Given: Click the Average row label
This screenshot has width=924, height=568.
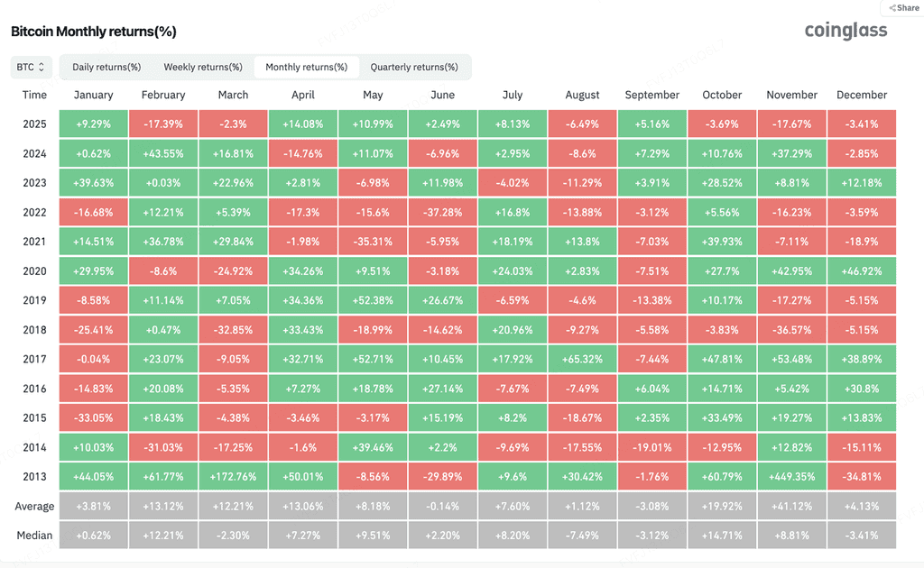Looking at the screenshot, I should click(34, 506).
